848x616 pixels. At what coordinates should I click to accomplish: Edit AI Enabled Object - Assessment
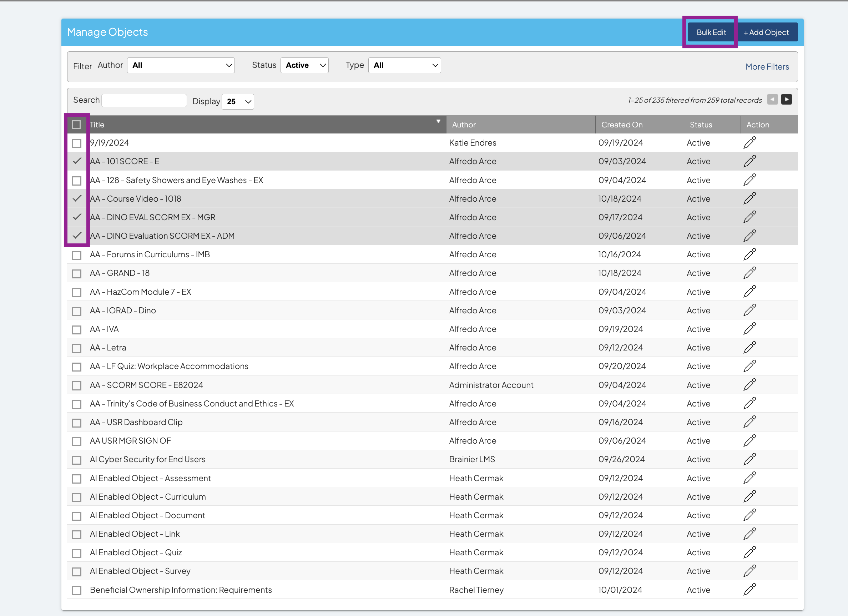(749, 478)
